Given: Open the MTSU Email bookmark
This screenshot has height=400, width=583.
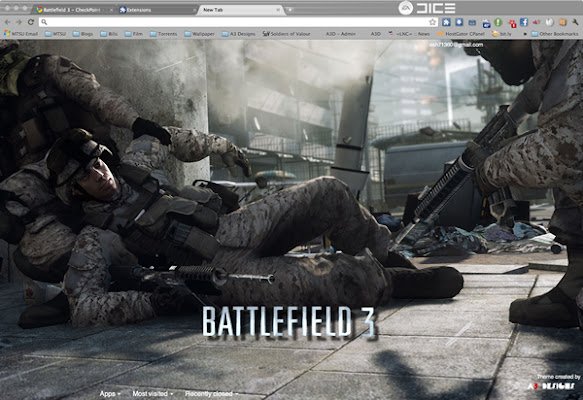Looking at the screenshot, I should (x=21, y=34).
